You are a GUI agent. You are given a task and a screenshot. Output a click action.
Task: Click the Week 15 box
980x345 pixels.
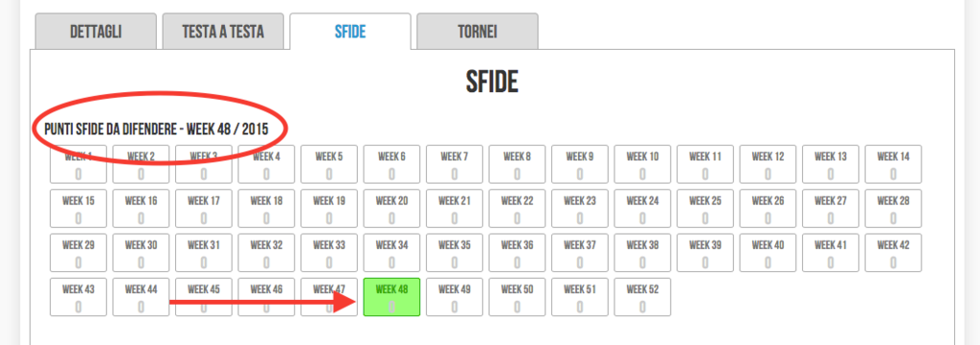coord(78,209)
